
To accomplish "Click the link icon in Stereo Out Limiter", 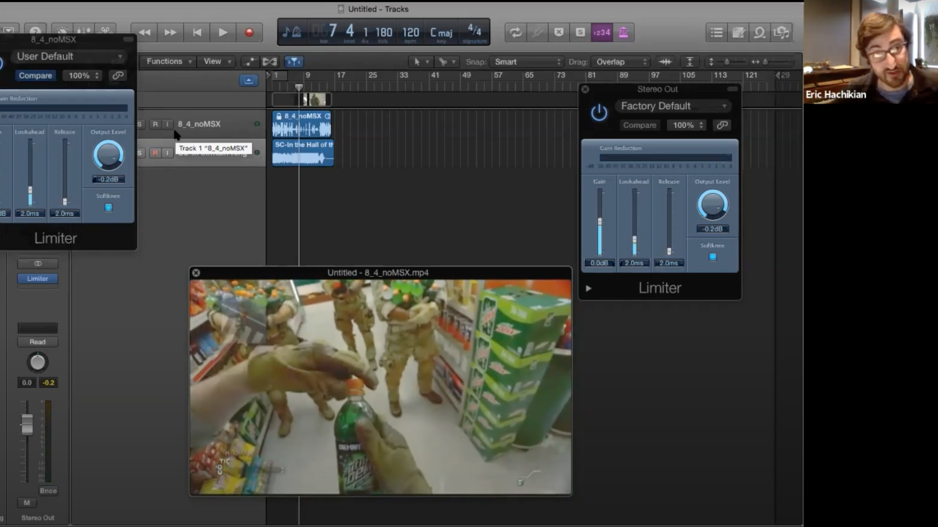I will coord(722,125).
